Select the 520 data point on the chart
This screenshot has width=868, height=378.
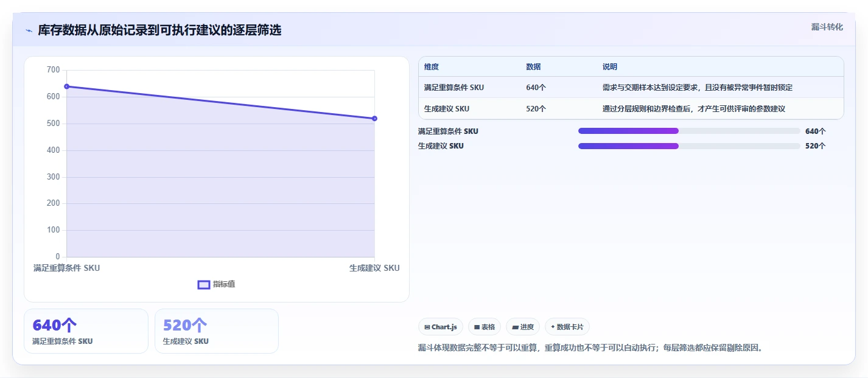(x=374, y=118)
